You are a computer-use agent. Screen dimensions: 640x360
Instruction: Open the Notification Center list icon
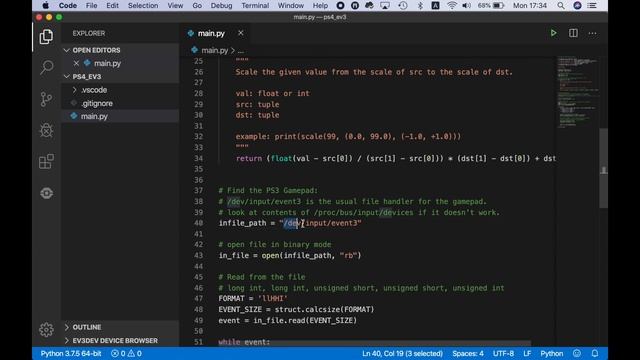click(592, 6)
